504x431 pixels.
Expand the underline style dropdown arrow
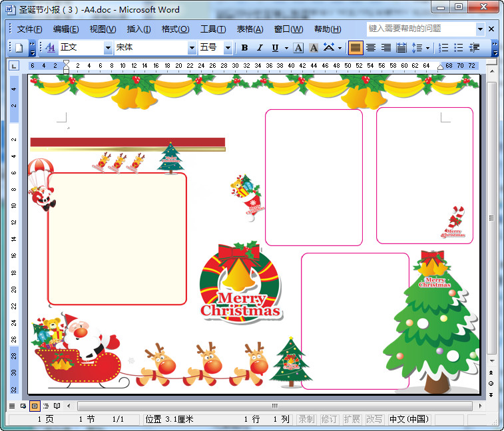tap(286, 48)
